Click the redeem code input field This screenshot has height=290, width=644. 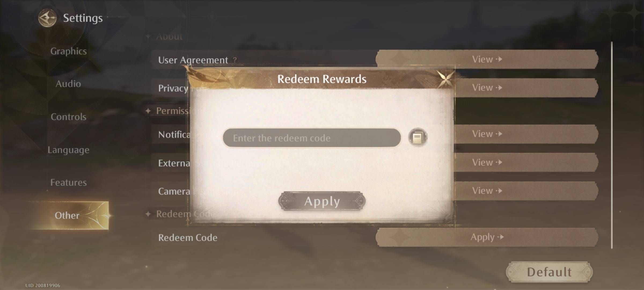[310, 137]
